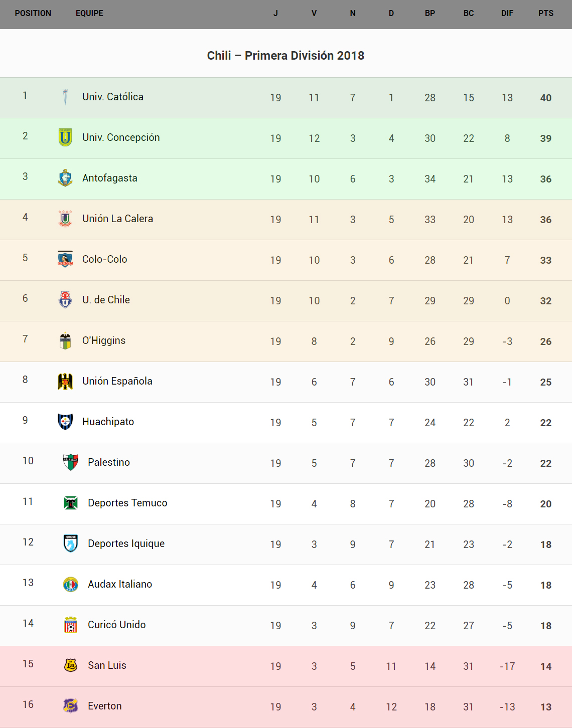Click the Unión Española shield icon
This screenshot has height=728, width=572.
click(65, 381)
